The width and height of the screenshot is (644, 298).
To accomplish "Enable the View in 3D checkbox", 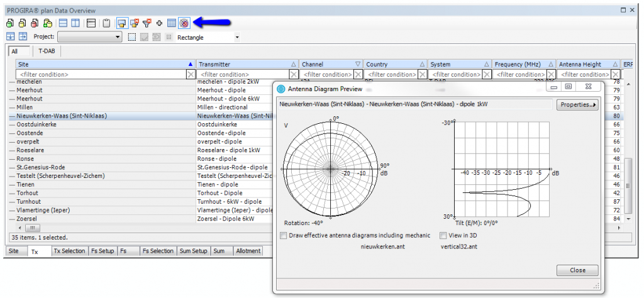I will [443, 236].
